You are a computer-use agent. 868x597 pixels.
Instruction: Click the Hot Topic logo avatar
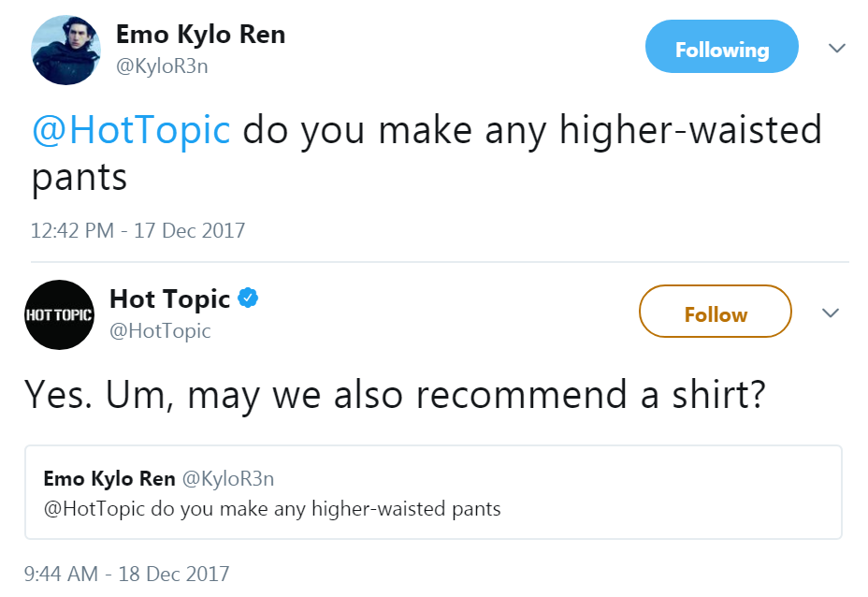pyautogui.click(x=60, y=314)
